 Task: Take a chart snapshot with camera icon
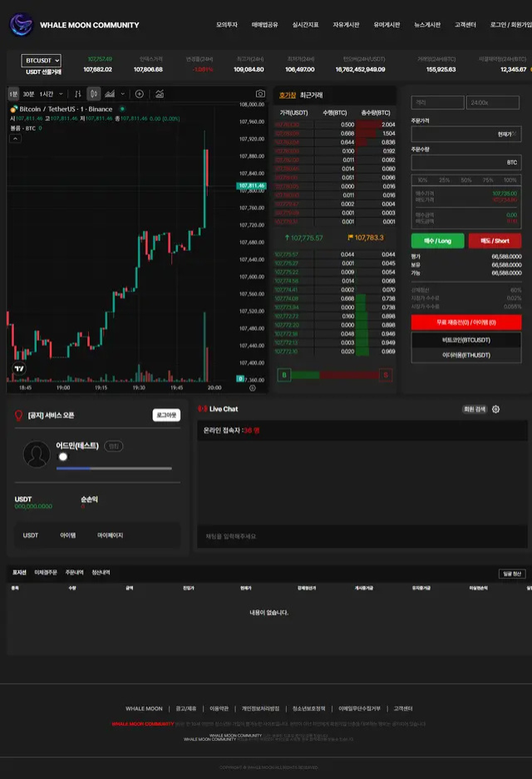[260, 93]
